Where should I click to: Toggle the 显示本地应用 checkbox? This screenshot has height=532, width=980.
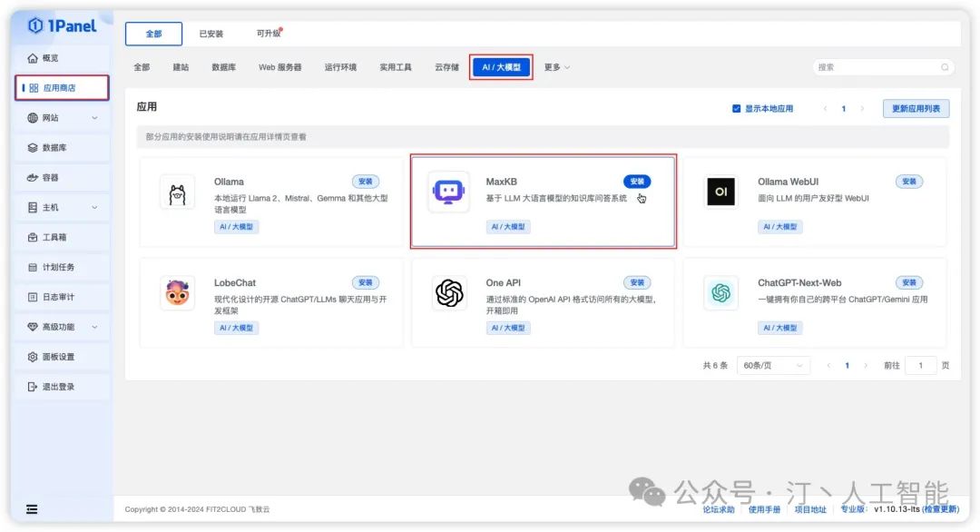coord(736,109)
